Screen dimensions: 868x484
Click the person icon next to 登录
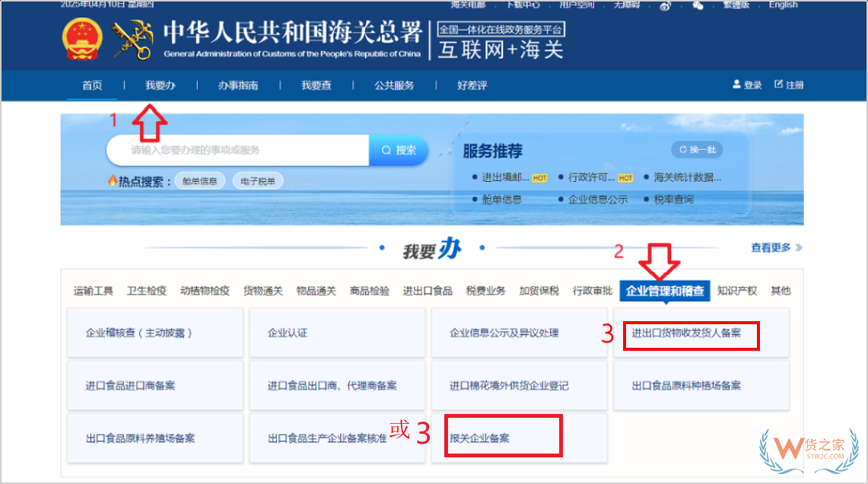click(735, 84)
